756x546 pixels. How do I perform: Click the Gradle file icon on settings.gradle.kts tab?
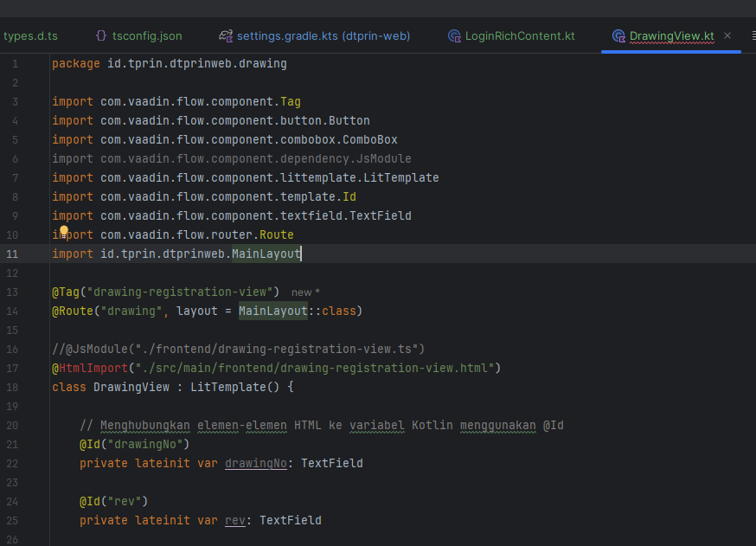click(x=226, y=36)
